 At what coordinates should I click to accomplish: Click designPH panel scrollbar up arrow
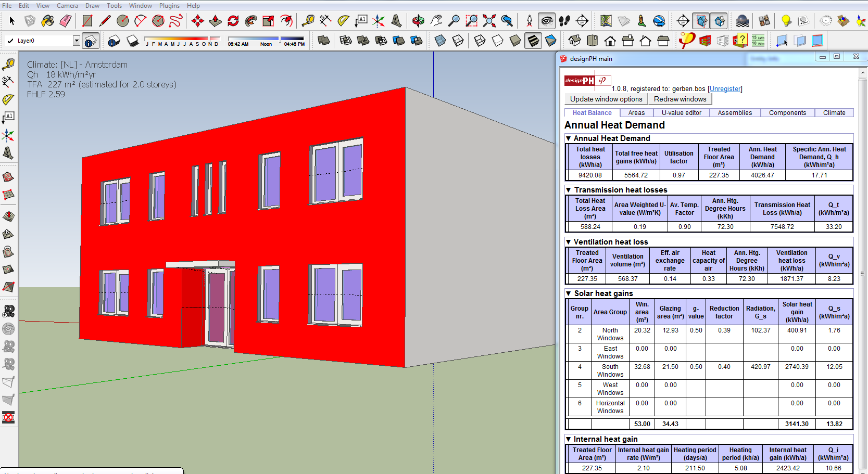863,73
